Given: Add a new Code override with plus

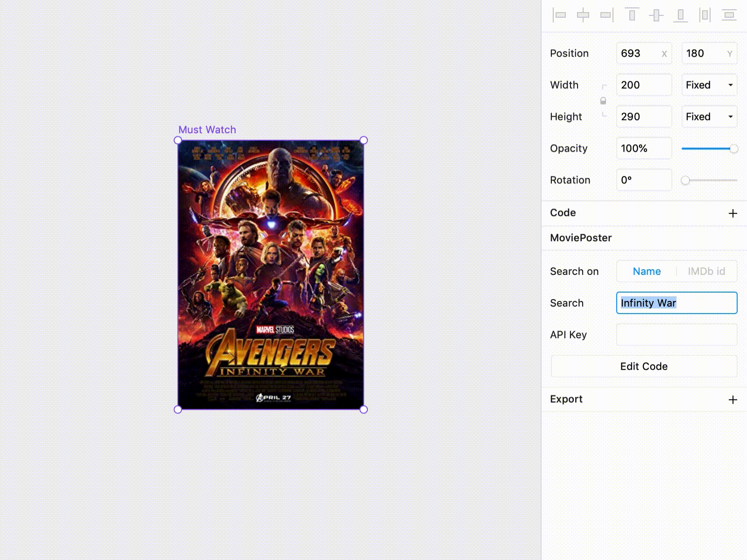Looking at the screenshot, I should (733, 213).
